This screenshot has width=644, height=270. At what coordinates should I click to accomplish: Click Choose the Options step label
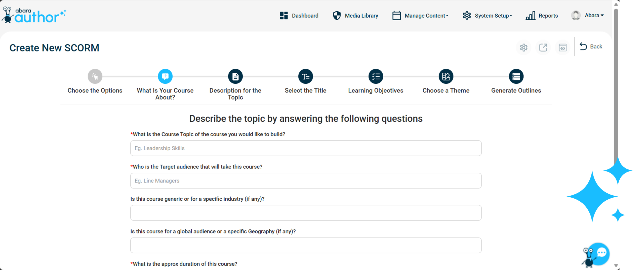(95, 91)
